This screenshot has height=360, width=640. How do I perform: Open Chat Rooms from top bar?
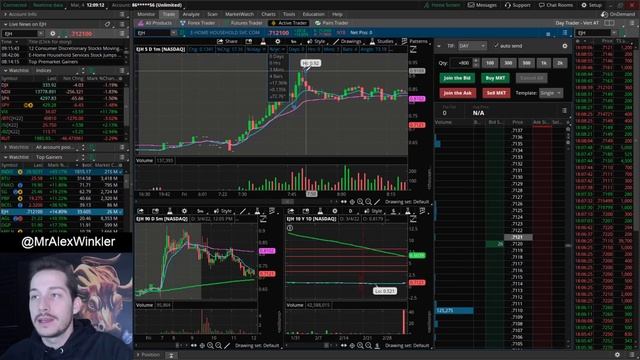(x=556, y=5)
